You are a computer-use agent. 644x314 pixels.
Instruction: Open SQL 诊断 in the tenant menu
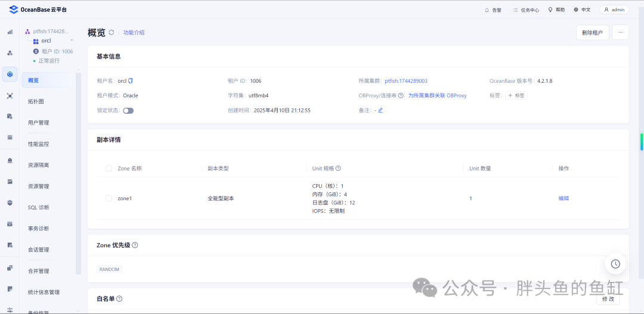(39, 207)
